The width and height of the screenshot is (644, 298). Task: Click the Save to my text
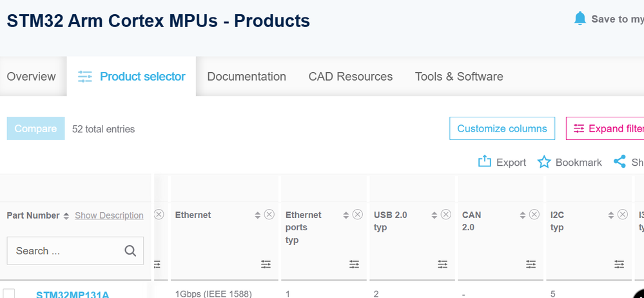[618, 19]
